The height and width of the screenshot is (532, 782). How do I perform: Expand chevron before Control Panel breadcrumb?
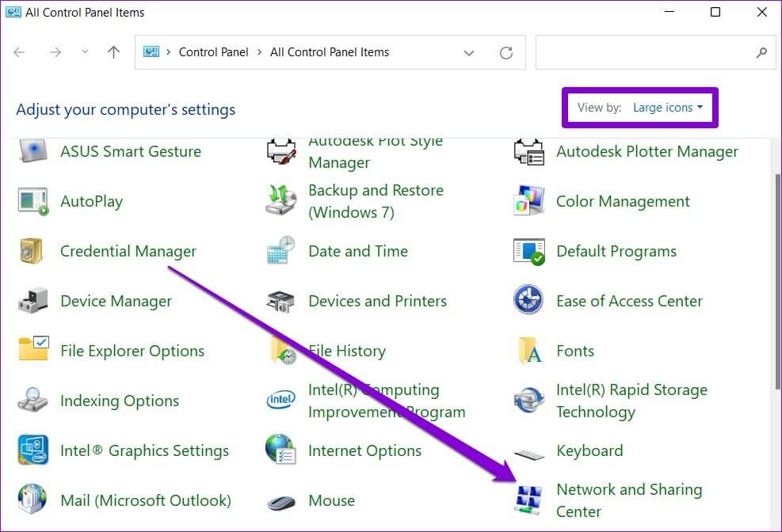pyautogui.click(x=169, y=52)
